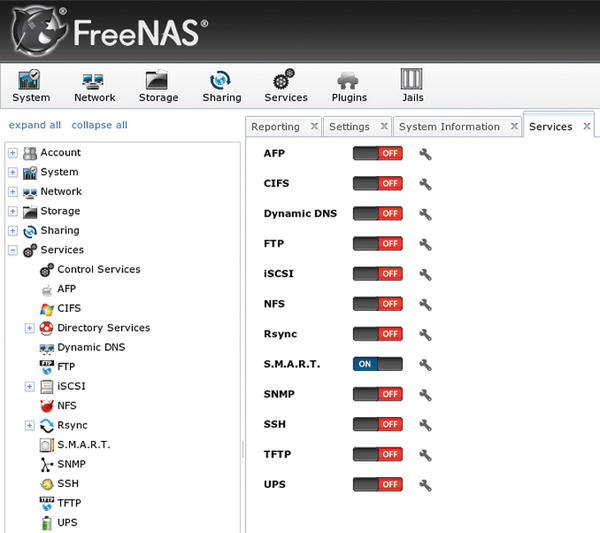Viewport: 600px width, 533px height.
Task: Select Control Services in the tree
Action: tap(91, 269)
